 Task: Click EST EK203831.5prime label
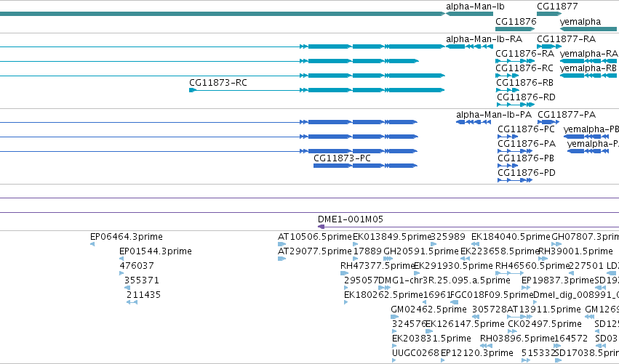pos(431,339)
